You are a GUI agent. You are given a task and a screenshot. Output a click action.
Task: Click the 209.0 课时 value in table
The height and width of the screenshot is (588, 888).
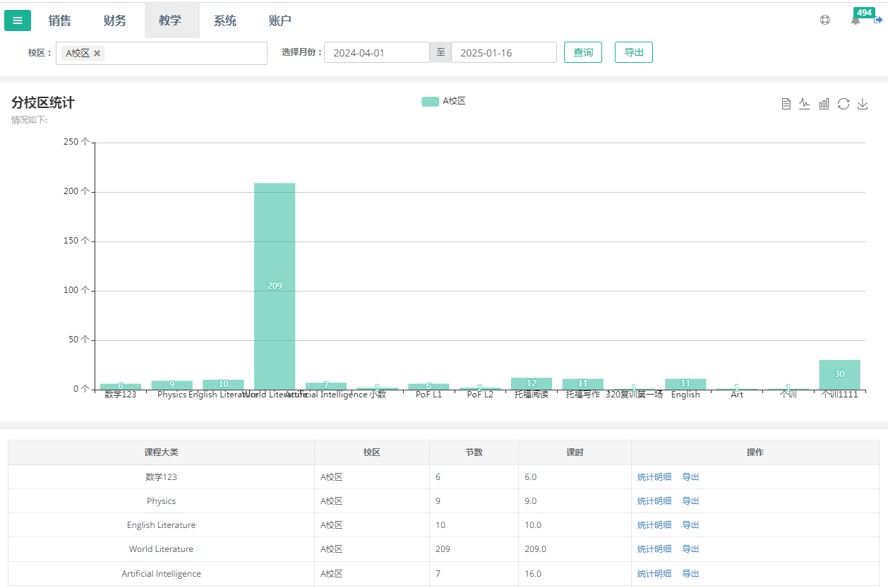point(535,549)
